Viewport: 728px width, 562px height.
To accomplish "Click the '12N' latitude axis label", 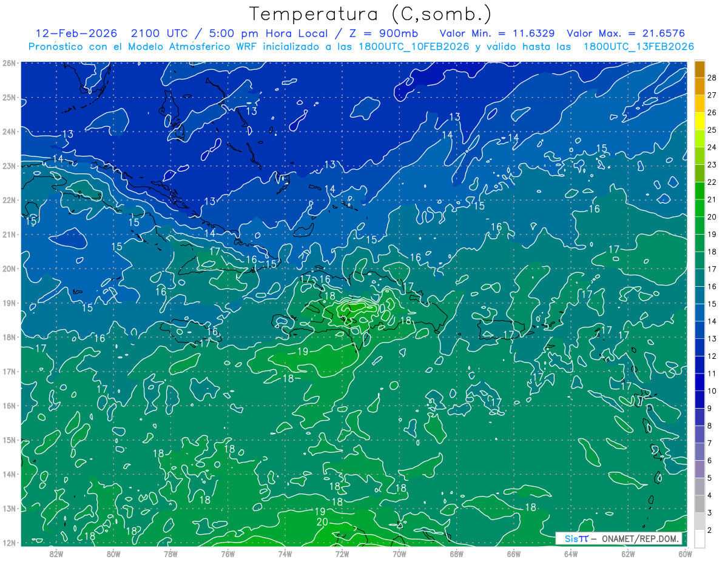I will point(8,543).
